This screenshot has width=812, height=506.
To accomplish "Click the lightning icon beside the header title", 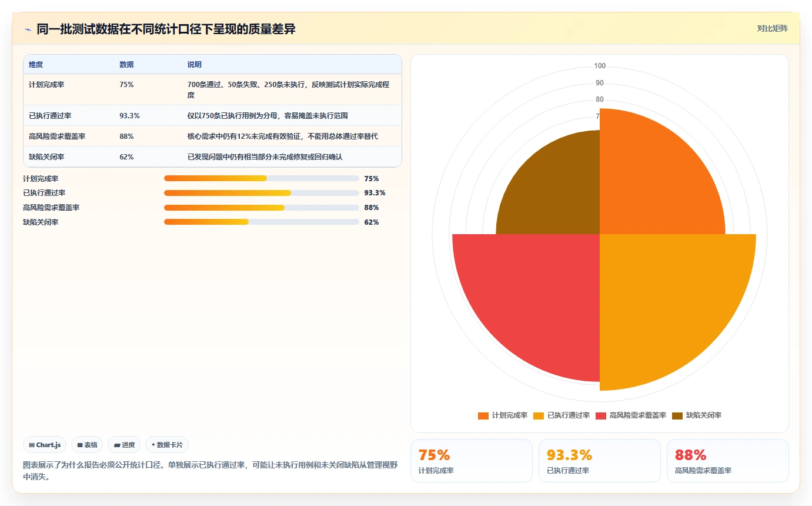I will [28, 29].
